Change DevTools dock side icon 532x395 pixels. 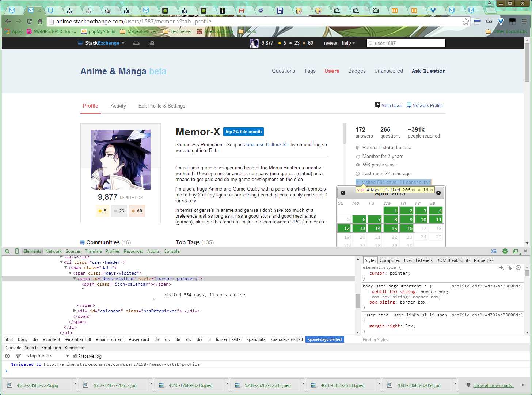point(516,251)
